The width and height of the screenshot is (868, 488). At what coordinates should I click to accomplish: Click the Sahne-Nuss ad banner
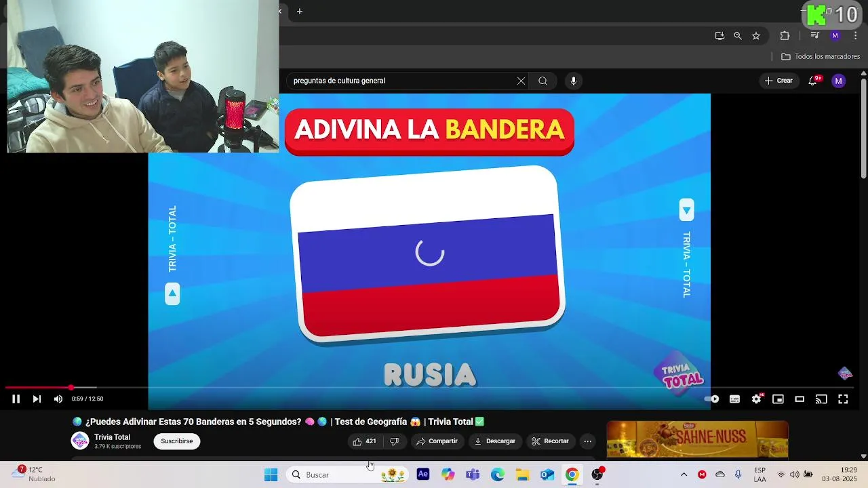click(697, 439)
